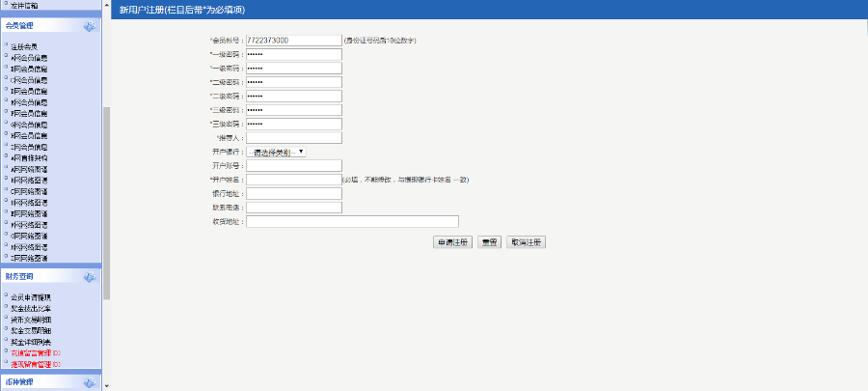Expand the 币种管理 section header
Viewport: 868px width, 391px height.
pos(51,382)
